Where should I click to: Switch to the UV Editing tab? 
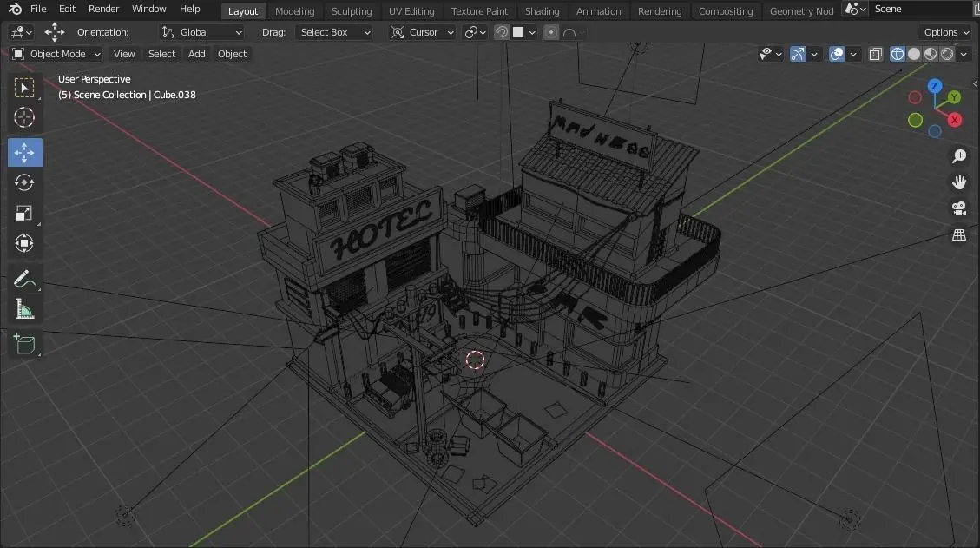point(411,11)
